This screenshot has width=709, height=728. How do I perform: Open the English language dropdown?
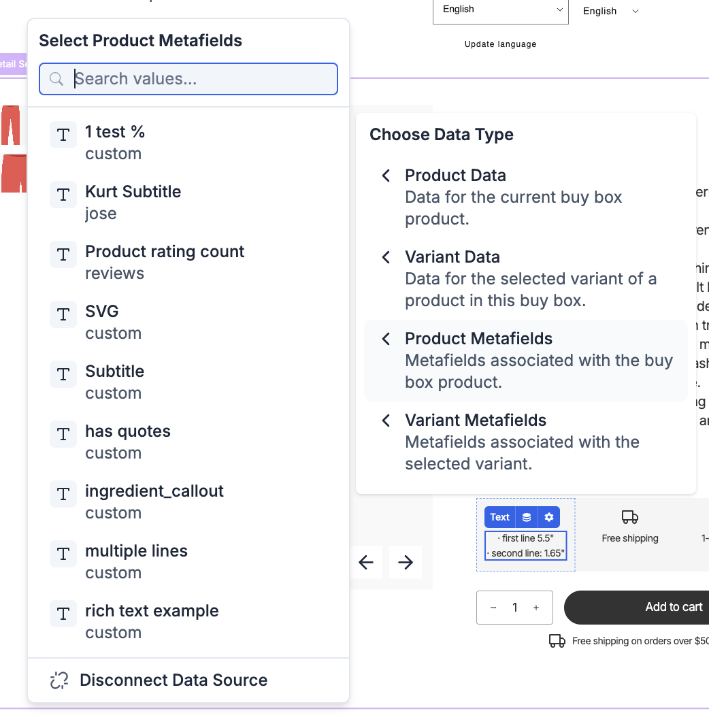click(500, 10)
